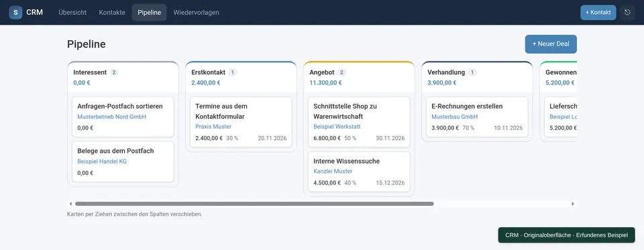This screenshot has width=644, height=250.
Task: Click the horizontal scrollbar thumb below the columns
Action: (x=254, y=204)
